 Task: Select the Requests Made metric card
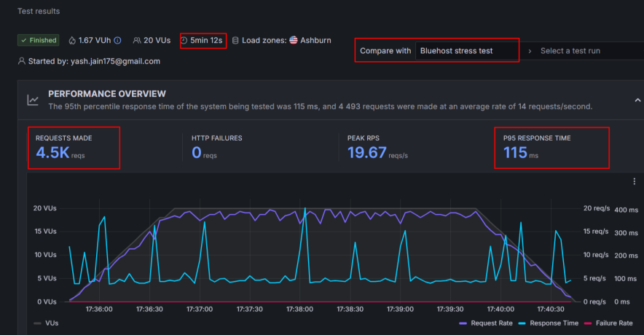tap(74, 147)
